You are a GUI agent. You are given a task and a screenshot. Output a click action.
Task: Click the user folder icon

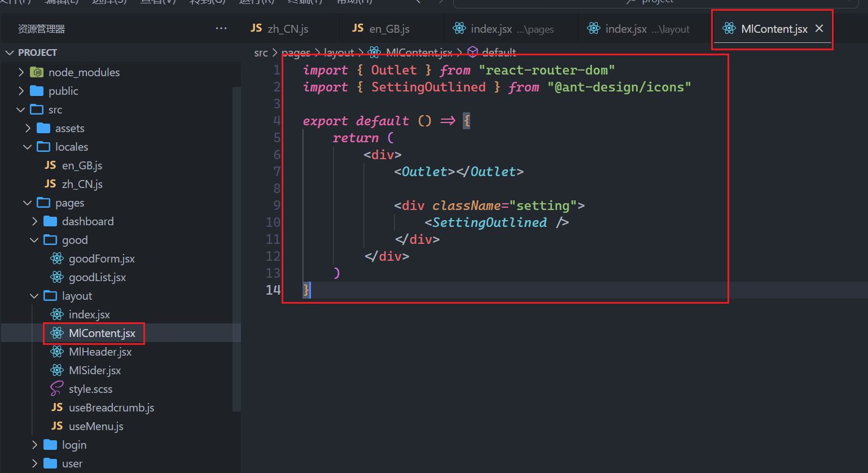coord(50,463)
